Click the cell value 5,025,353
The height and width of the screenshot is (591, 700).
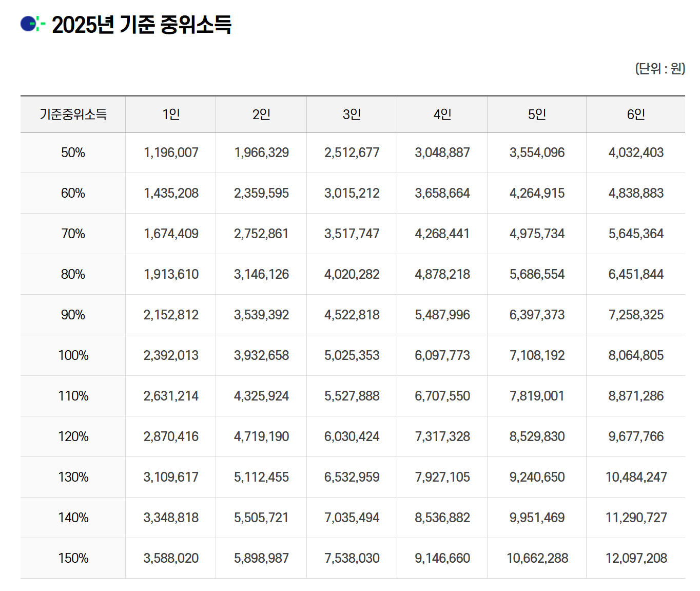[x=352, y=355]
